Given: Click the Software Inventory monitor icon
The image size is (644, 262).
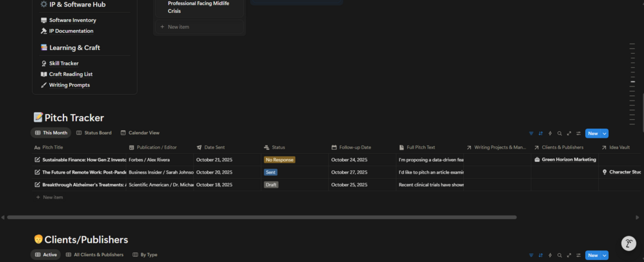Looking at the screenshot, I should pos(44,20).
